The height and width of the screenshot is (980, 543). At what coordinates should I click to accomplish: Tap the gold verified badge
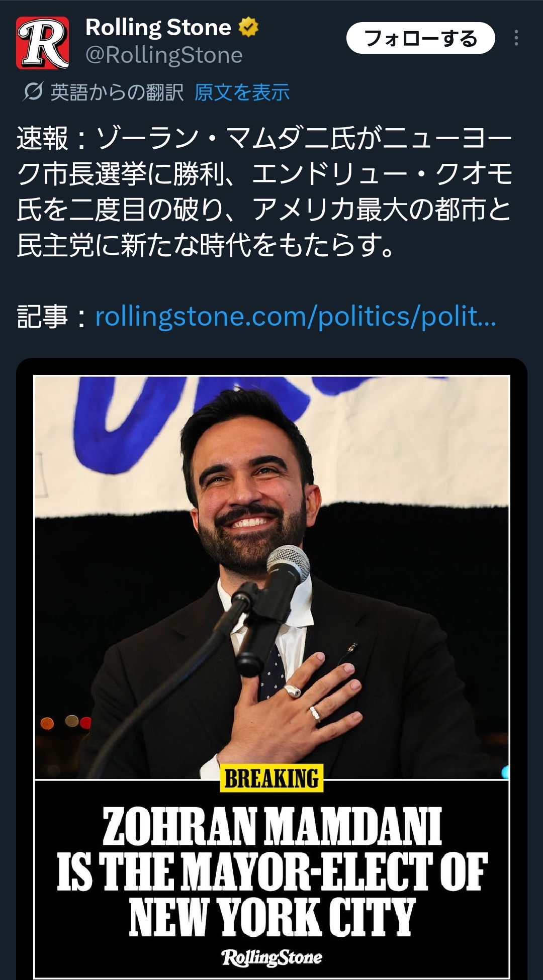248,27
